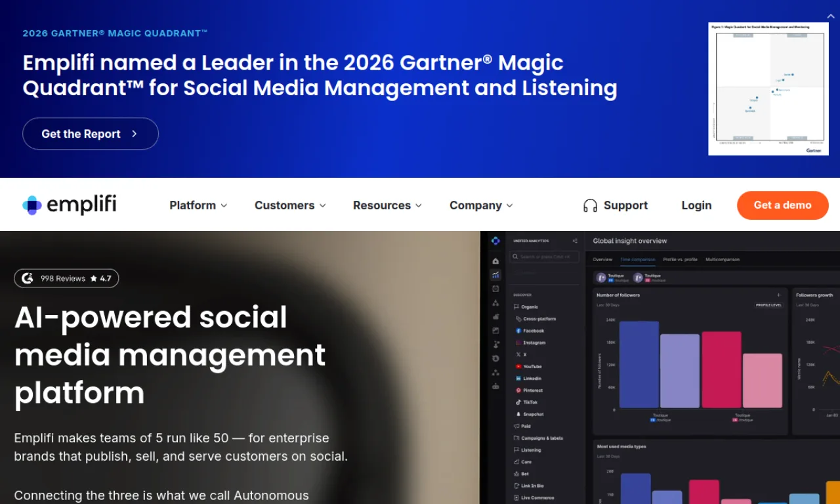840x504 pixels.
Task: Click the Emplifi logo icon in the dashboard rail
Action: (x=495, y=241)
